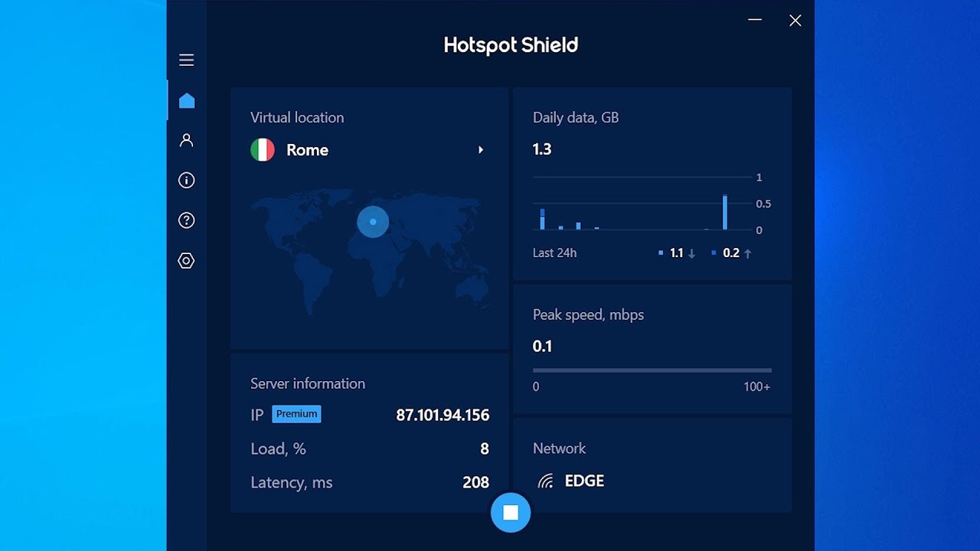The height and width of the screenshot is (551, 980).
Task: Click the Hotspot Shield title
Action: point(511,45)
